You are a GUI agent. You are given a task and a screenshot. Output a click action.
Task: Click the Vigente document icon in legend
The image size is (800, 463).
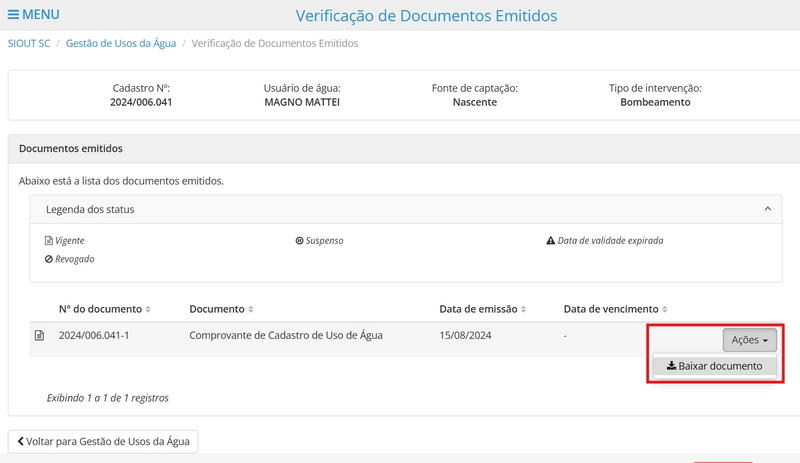click(49, 241)
